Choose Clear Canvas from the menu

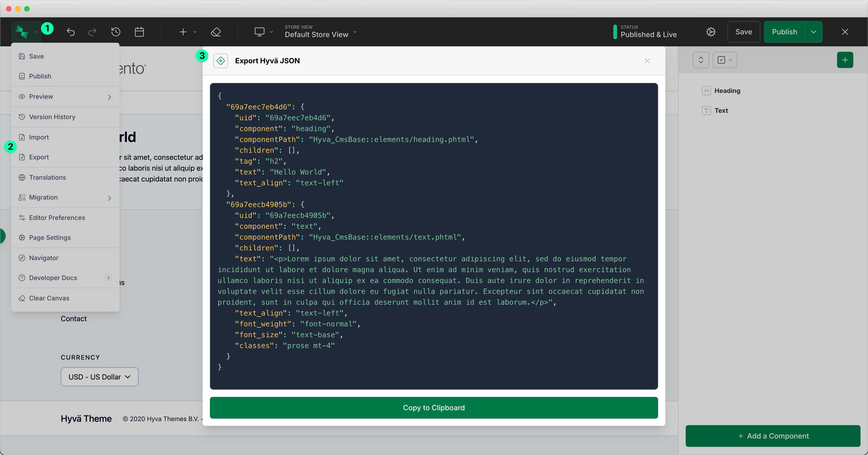point(65,298)
